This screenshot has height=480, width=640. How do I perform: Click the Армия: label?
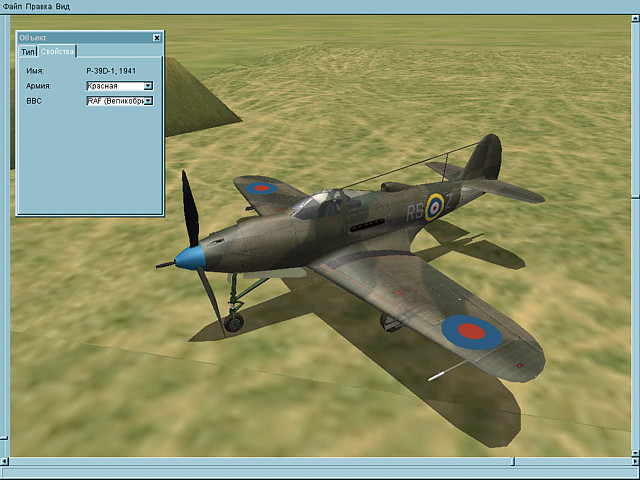tap(39, 86)
